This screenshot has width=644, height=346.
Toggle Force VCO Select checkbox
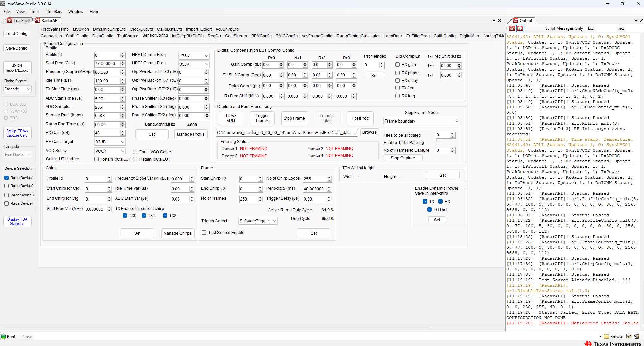tap(135, 152)
